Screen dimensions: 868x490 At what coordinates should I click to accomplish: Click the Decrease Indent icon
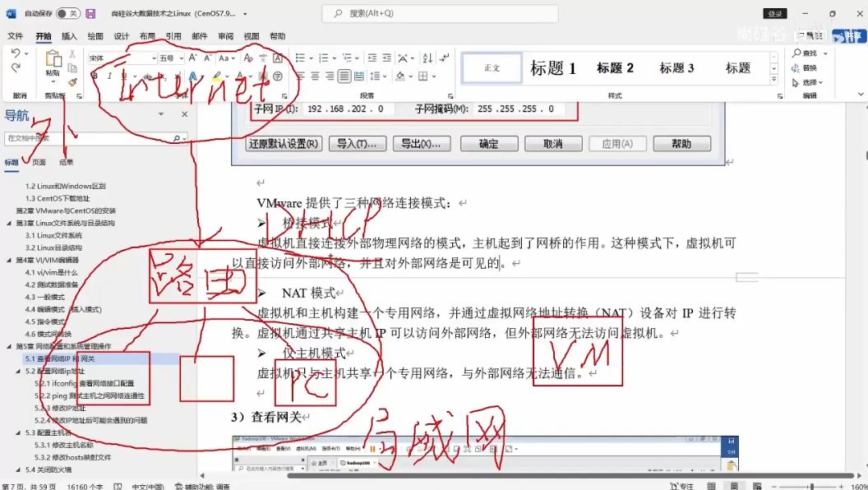[372, 58]
